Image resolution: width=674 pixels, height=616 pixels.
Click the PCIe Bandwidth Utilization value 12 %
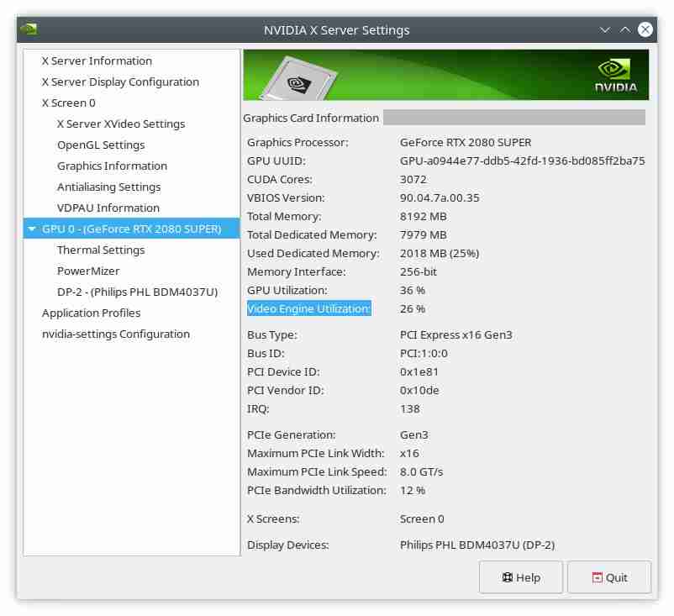click(413, 491)
